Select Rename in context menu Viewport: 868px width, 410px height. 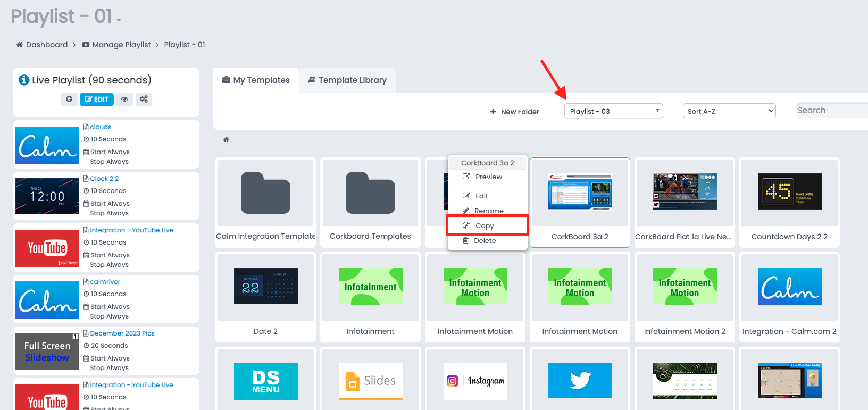click(x=488, y=211)
